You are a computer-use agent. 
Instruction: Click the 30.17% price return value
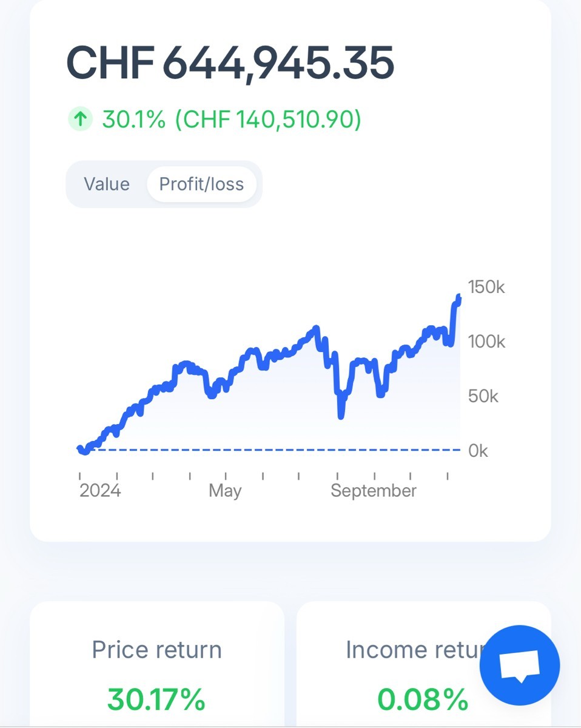pos(156,699)
